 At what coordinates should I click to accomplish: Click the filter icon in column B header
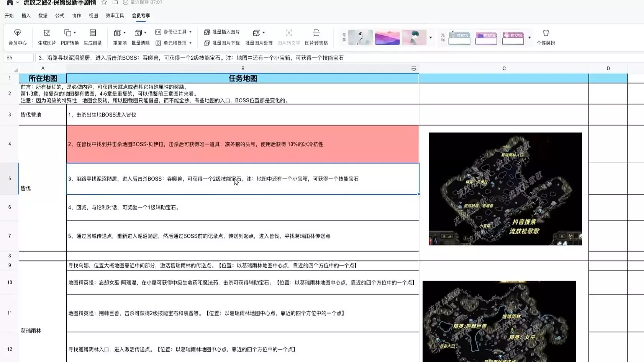[x=414, y=69]
